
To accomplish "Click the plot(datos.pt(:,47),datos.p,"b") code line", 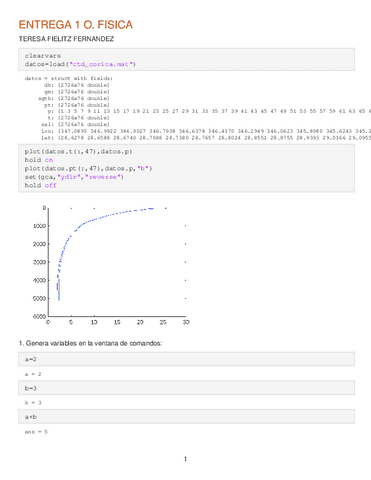I will click(88, 168).
